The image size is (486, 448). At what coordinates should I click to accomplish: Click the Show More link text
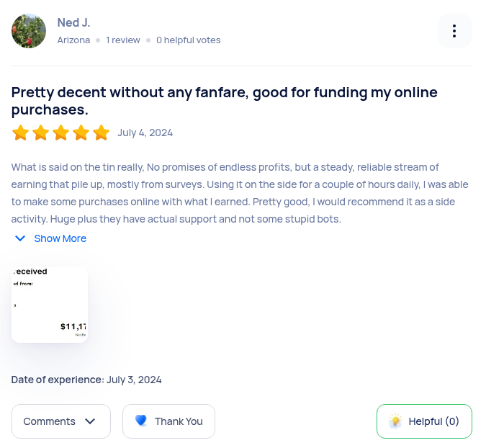point(60,238)
